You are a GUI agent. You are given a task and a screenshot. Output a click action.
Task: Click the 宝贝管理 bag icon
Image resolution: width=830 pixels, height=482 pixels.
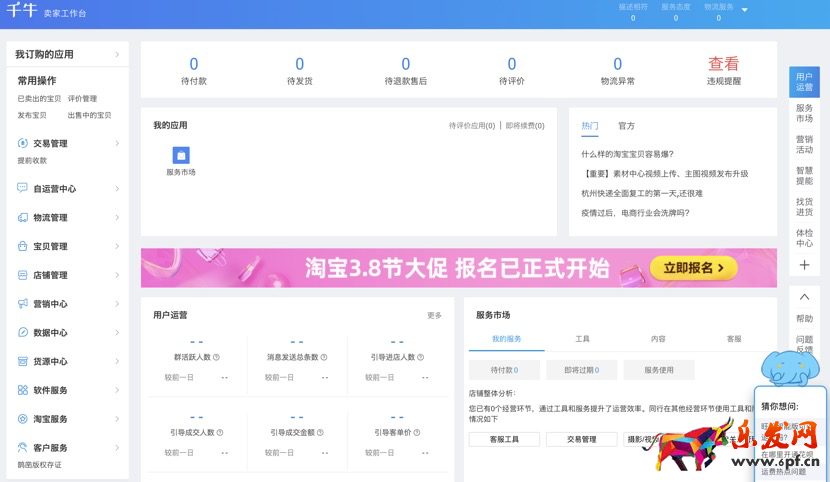22,245
